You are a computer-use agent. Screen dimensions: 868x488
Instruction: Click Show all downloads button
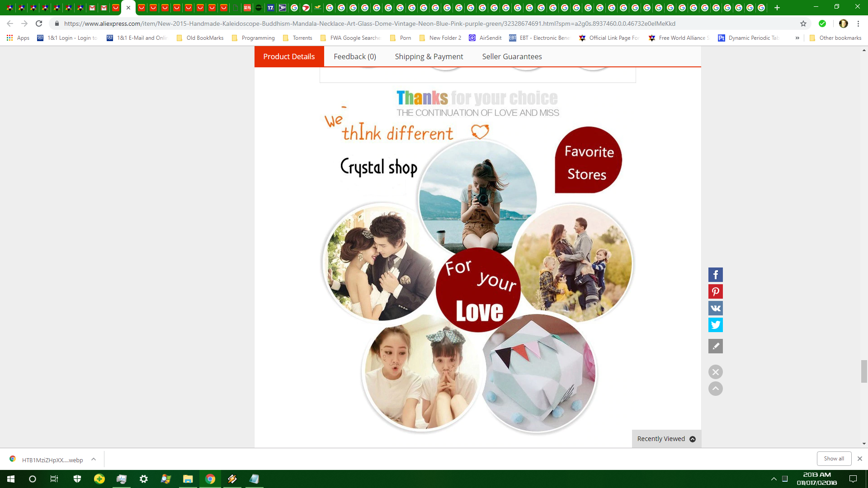[x=834, y=459]
